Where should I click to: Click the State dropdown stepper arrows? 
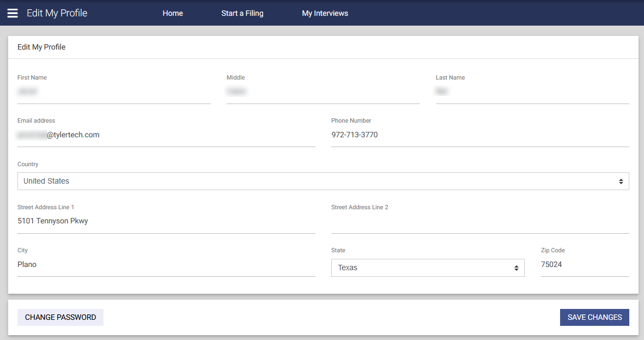[x=517, y=268]
